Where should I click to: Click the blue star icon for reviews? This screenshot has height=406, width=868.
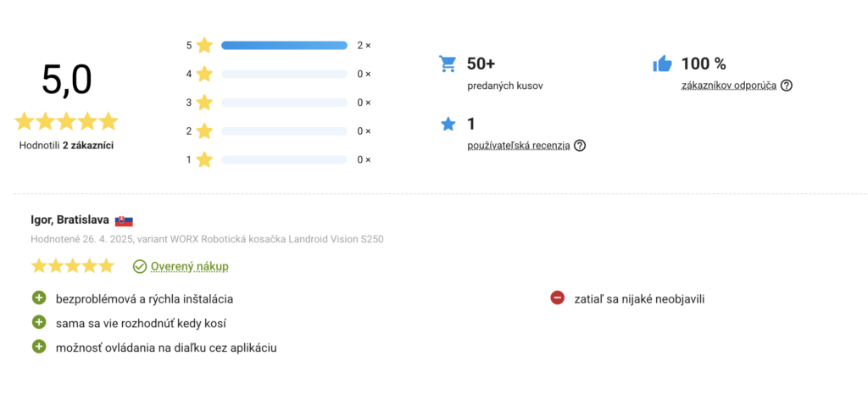pos(448,124)
